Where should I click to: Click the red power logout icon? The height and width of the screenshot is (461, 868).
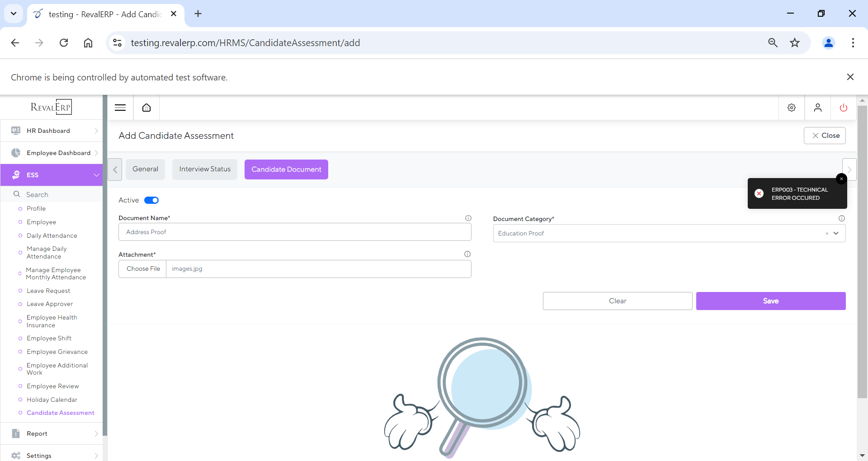pos(843,108)
